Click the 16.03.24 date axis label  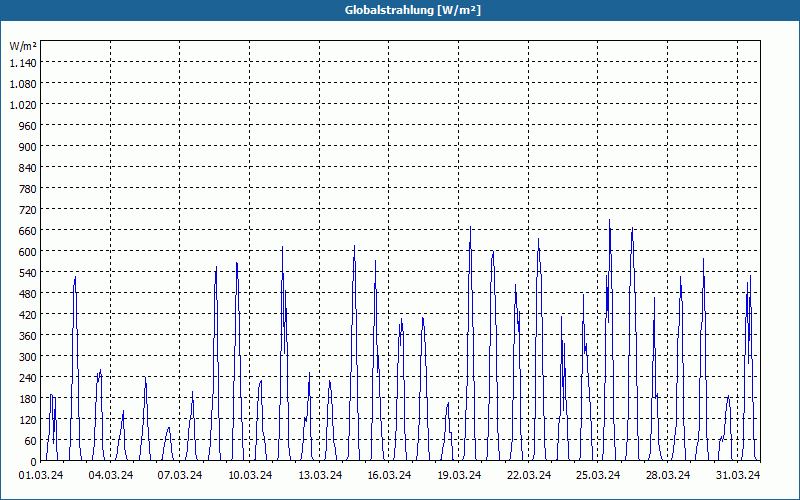point(389,475)
